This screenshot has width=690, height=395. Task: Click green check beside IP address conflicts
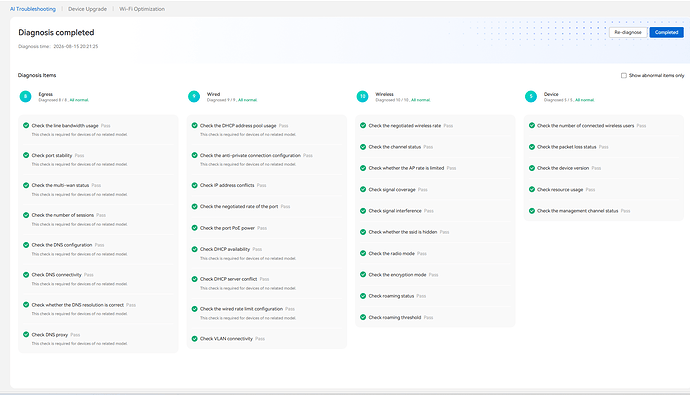195,185
